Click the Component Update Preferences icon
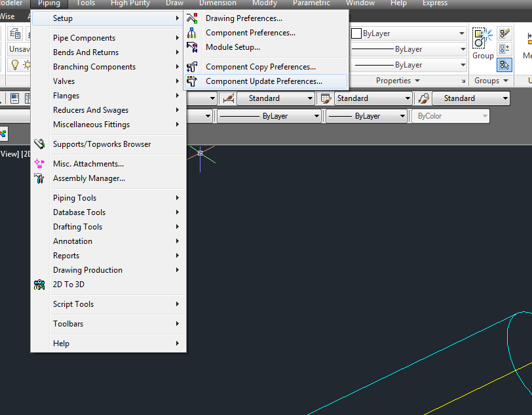This screenshot has width=532, height=415. click(192, 81)
